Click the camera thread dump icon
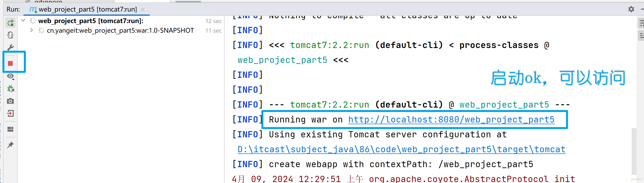The height and width of the screenshot is (183, 644). point(11,101)
